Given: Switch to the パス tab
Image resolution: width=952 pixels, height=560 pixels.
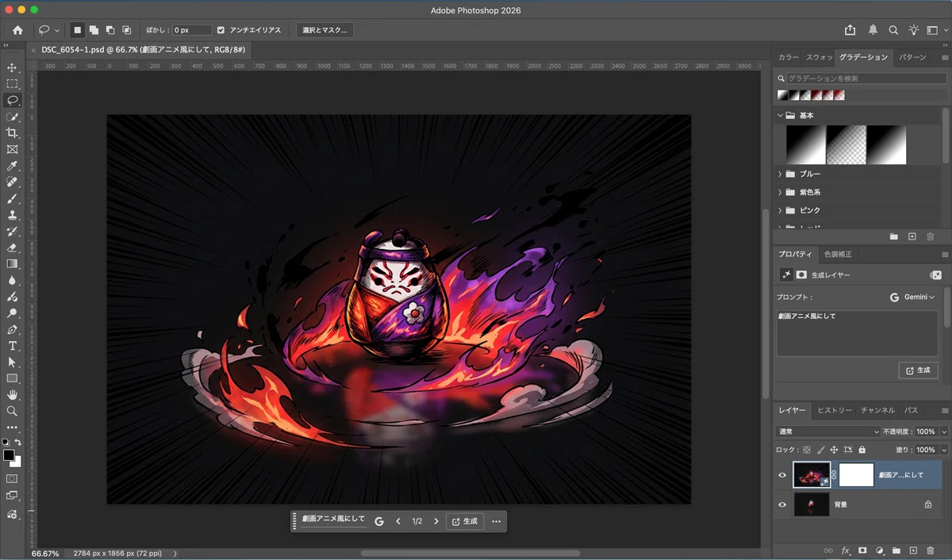Looking at the screenshot, I should 912,410.
